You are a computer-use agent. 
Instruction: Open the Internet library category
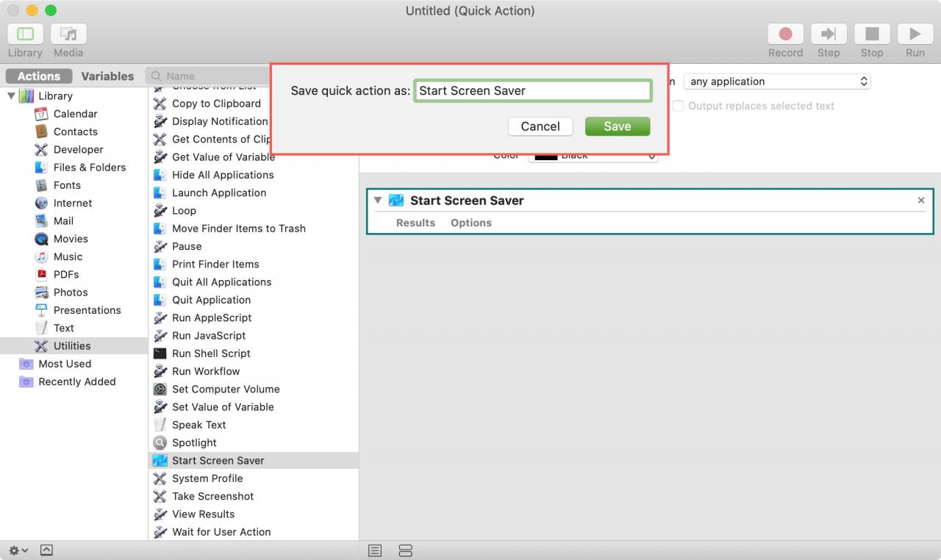point(74,203)
